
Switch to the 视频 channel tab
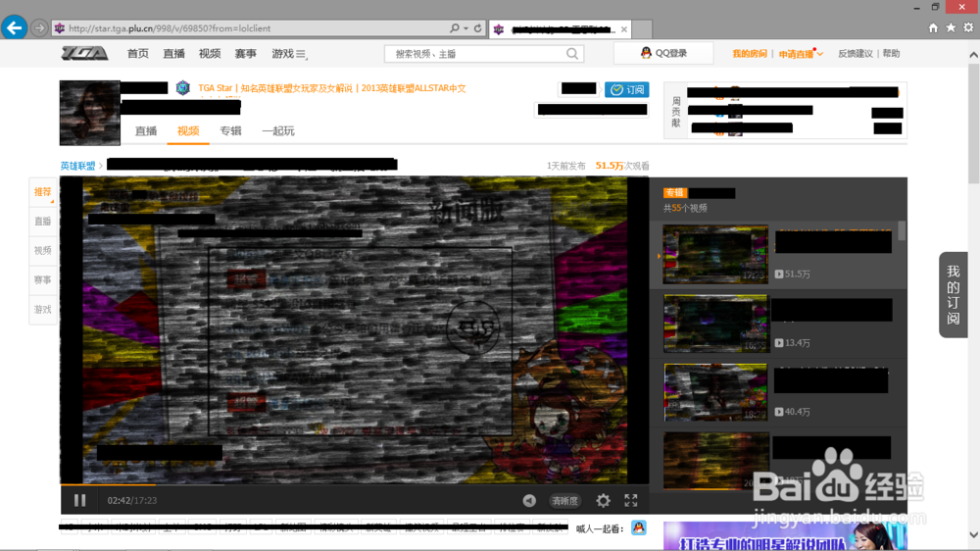point(188,130)
